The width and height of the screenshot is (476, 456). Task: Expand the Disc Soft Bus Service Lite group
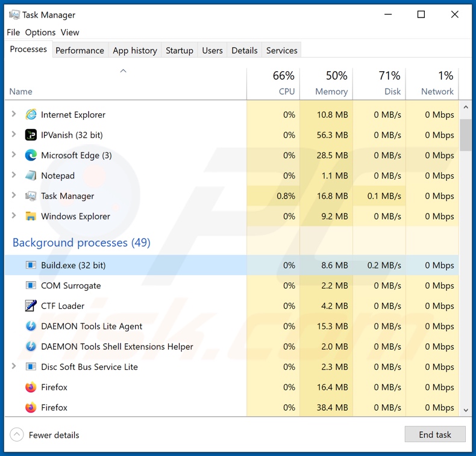click(14, 366)
